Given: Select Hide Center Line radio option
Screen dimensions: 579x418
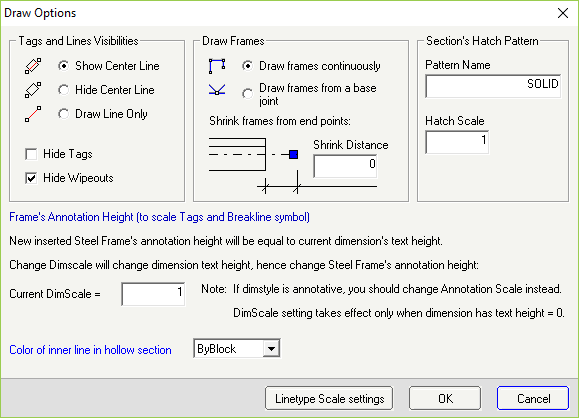Looking at the screenshot, I should point(64,90).
